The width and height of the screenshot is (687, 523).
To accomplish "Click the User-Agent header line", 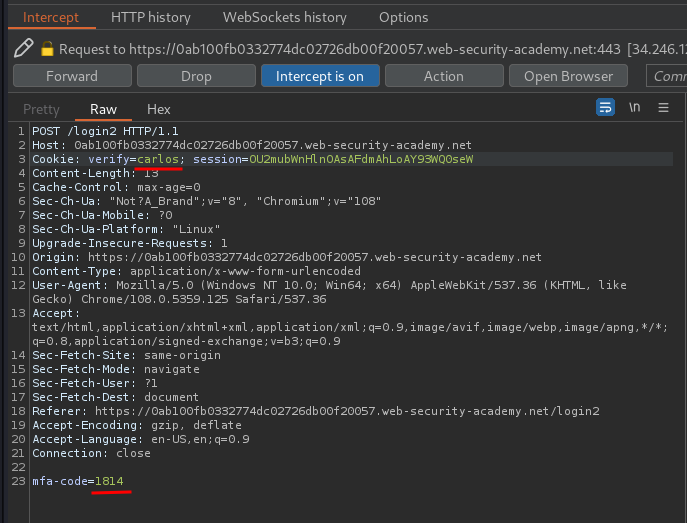I will point(329,292).
